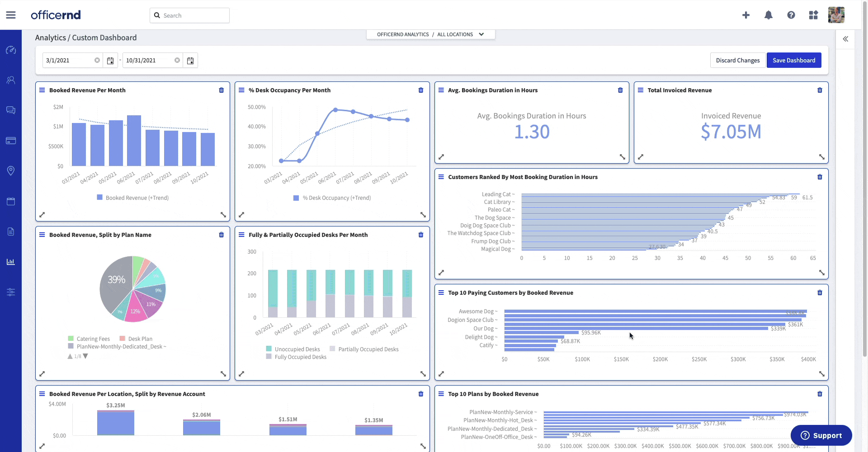This screenshot has width=868, height=452.
Task: Hide the Catering Fees pie legend series
Action: pos(89,338)
